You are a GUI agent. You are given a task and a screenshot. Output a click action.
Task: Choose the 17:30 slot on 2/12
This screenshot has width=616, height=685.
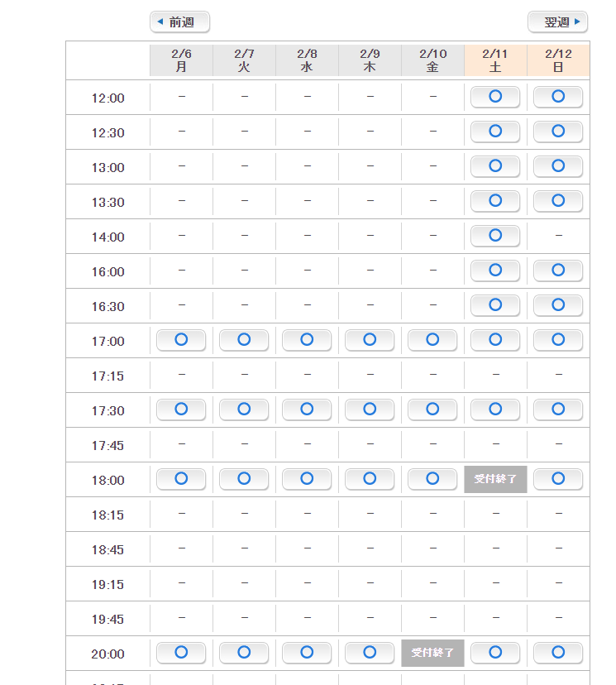pyautogui.click(x=558, y=410)
